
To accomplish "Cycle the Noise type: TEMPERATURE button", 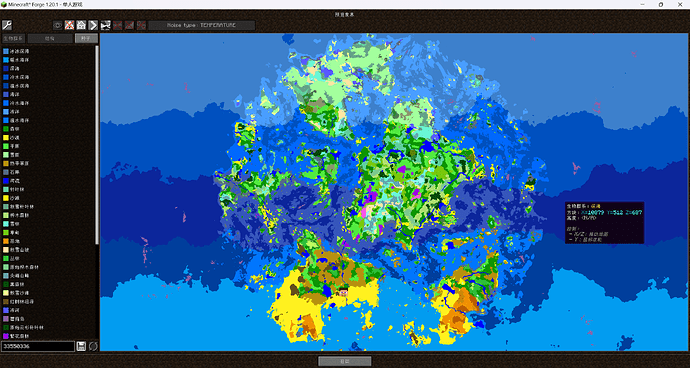I will (x=202, y=26).
